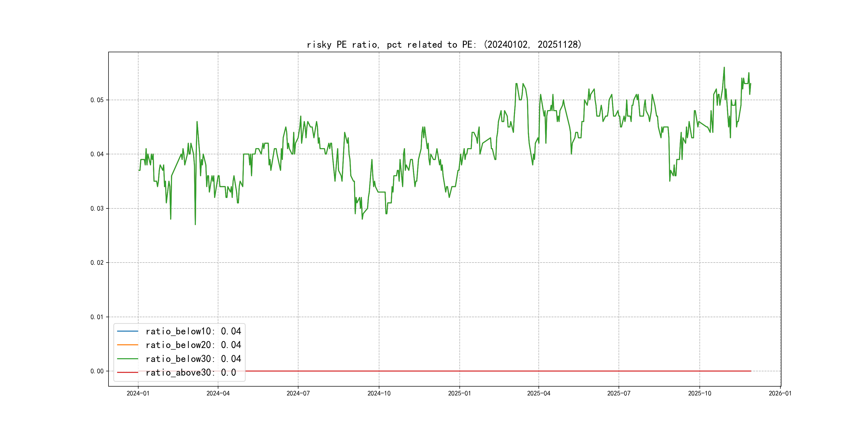Select the 'ratio_above30: 0.0' legend label
868x434 pixels.
pos(191,373)
